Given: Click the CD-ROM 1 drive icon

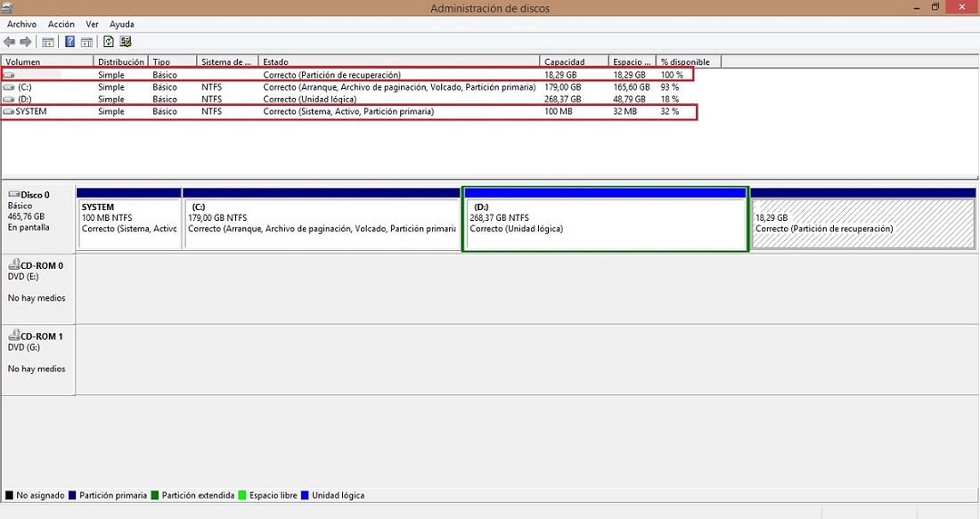Looking at the screenshot, I should 13,336.
